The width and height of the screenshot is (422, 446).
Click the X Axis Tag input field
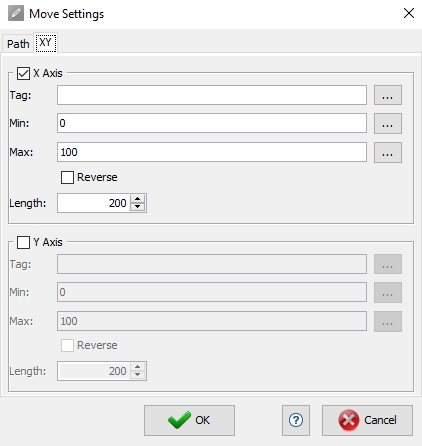(212, 95)
